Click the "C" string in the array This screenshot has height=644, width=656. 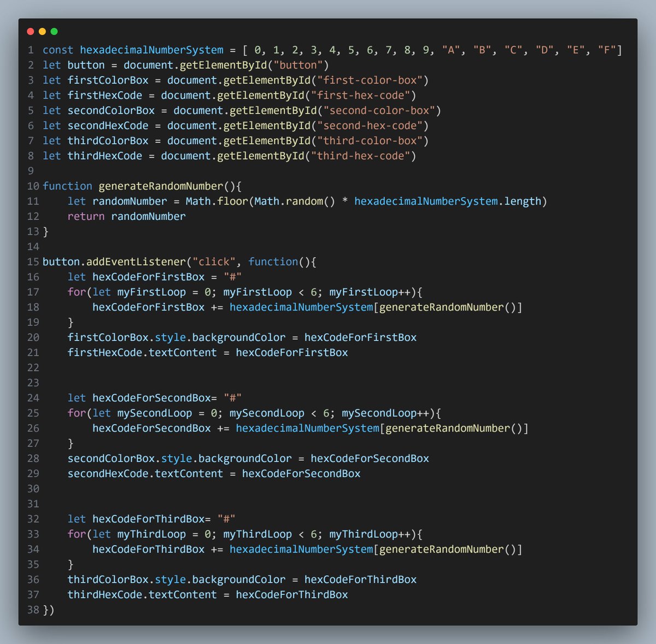point(513,50)
